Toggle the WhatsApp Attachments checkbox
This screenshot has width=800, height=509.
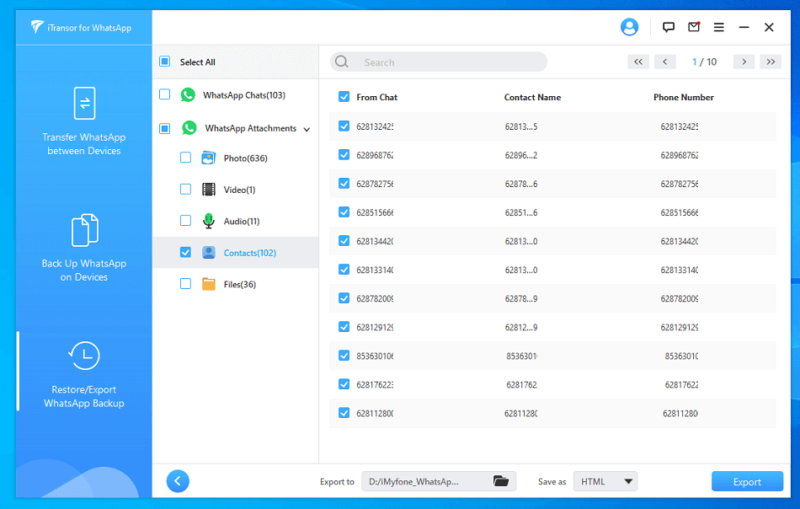pyautogui.click(x=164, y=128)
